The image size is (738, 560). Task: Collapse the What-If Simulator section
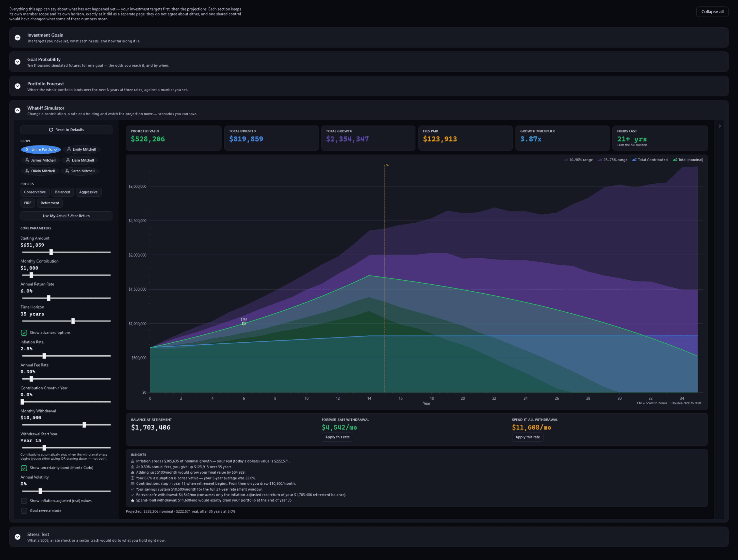tap(18, 111)
